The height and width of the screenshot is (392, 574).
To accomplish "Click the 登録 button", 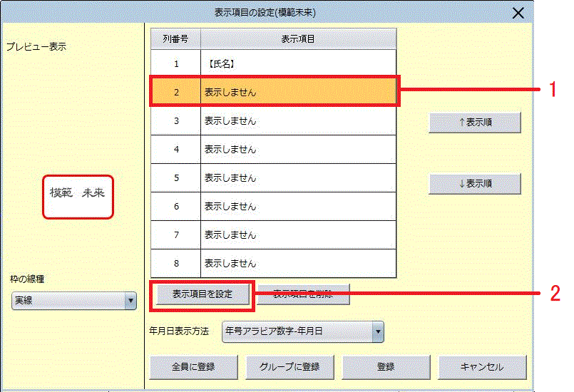I will [386, 367].
